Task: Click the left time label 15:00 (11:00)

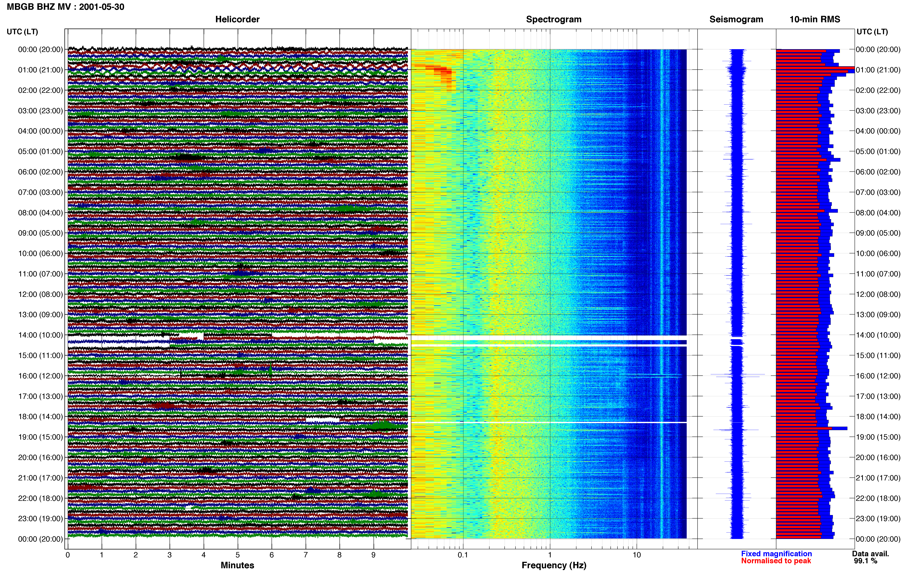Action: click(x=41, y=356)
